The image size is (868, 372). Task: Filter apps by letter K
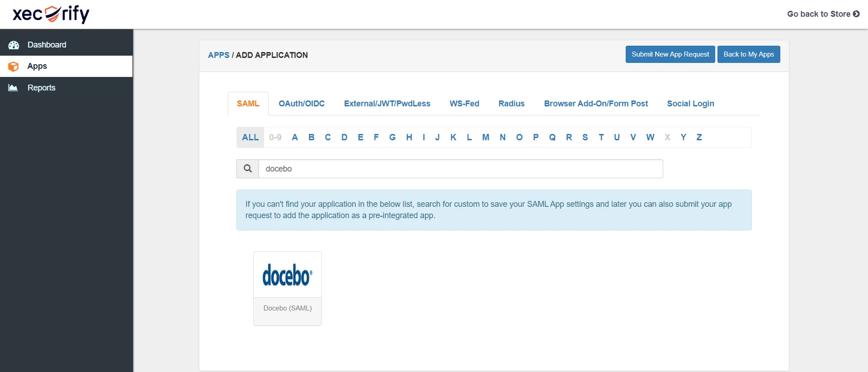click(x=453, y=138)
